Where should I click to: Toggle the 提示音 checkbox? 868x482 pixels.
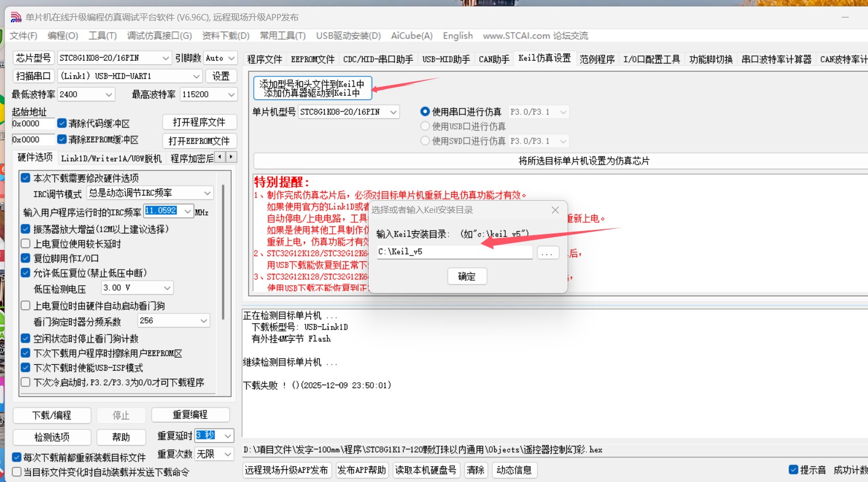tap(794, 469)
